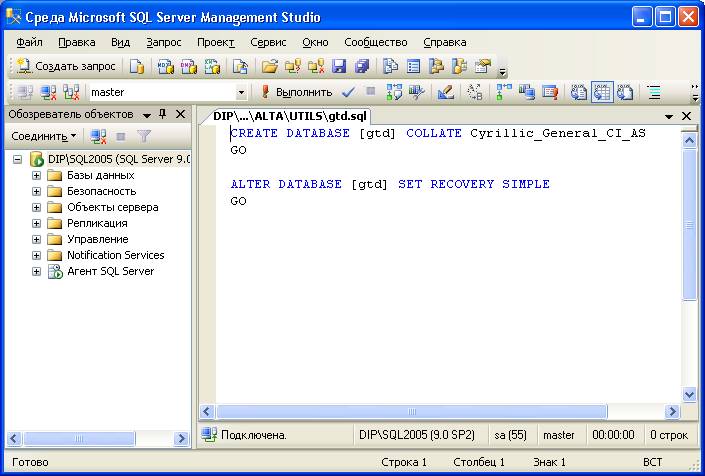Click the Filter funnel icon in Object Explorer
The image size is (705, 476).
[144, 136]
